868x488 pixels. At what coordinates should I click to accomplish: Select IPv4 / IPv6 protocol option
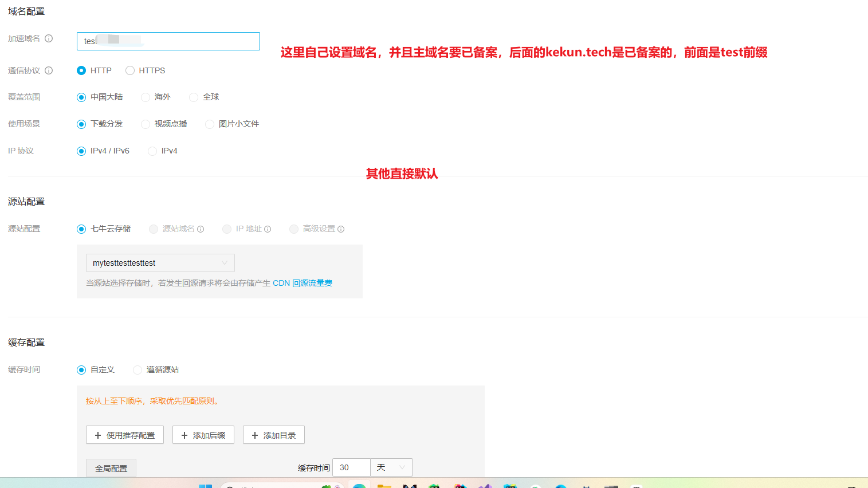pos(81,151)
